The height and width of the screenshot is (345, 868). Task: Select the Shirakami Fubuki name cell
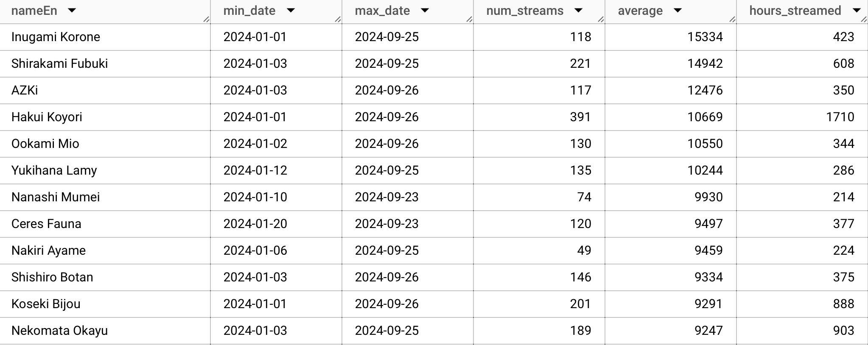tap(59, 64)
